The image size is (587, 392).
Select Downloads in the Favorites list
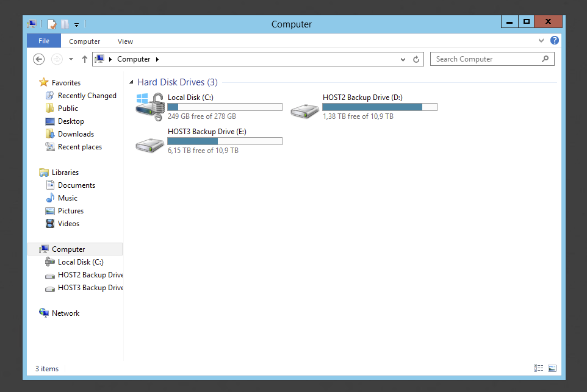pyautogui.click(x=76, y=134)
